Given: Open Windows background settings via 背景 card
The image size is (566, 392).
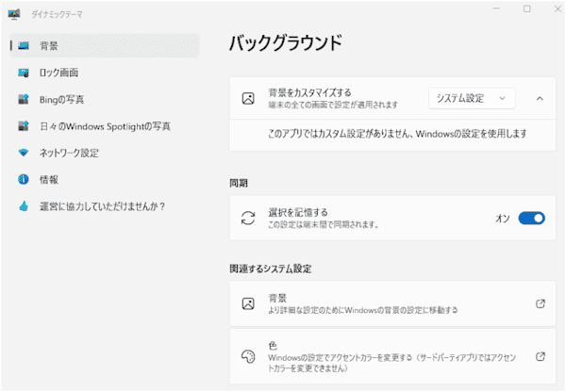Looking at the screenshot, I should pyautogui.click(x=392, y=303).
